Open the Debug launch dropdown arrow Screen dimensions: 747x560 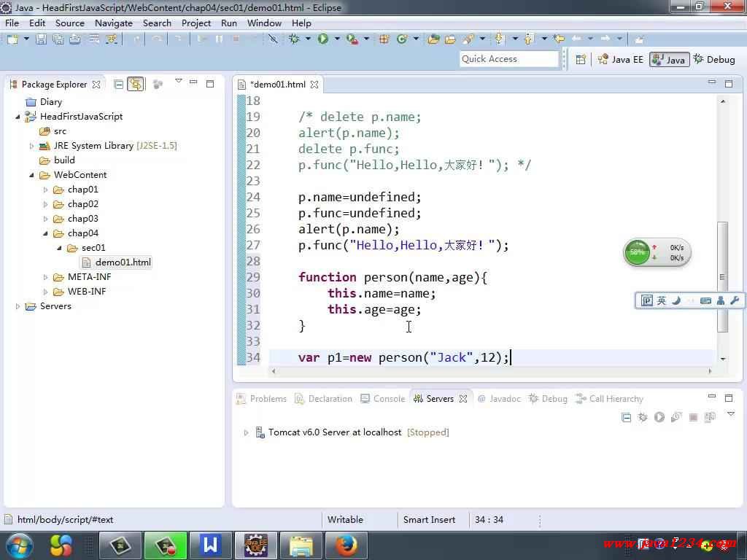pos(308,39)
